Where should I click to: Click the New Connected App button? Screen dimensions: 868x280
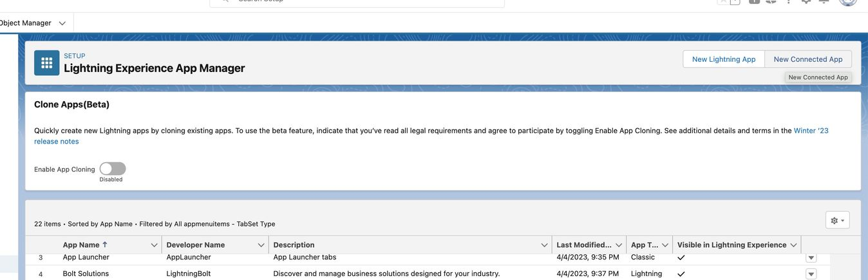click(x=807, y=59)
